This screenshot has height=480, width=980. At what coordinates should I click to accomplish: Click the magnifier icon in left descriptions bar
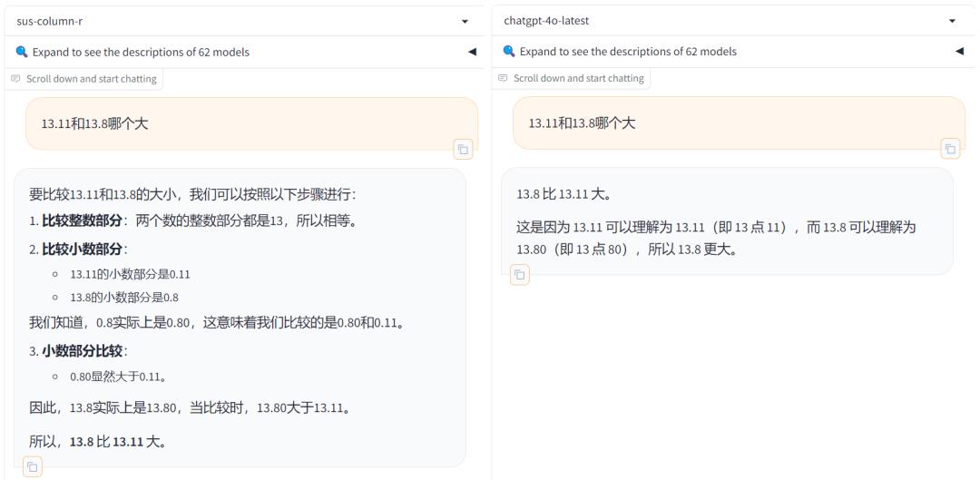pos(22,52)
